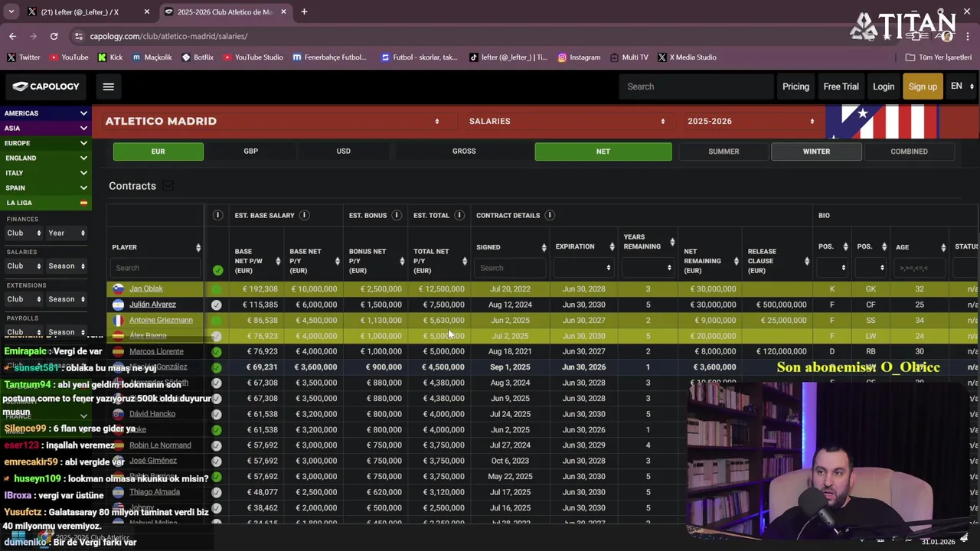Switch to NET salaries
The image size is (980, 551).
point(603,152)
